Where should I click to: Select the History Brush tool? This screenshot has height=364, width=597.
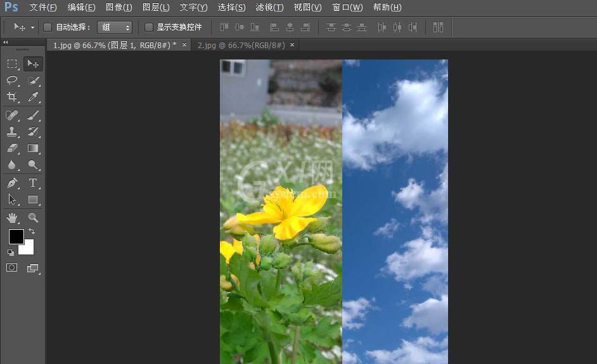(33, 132)
